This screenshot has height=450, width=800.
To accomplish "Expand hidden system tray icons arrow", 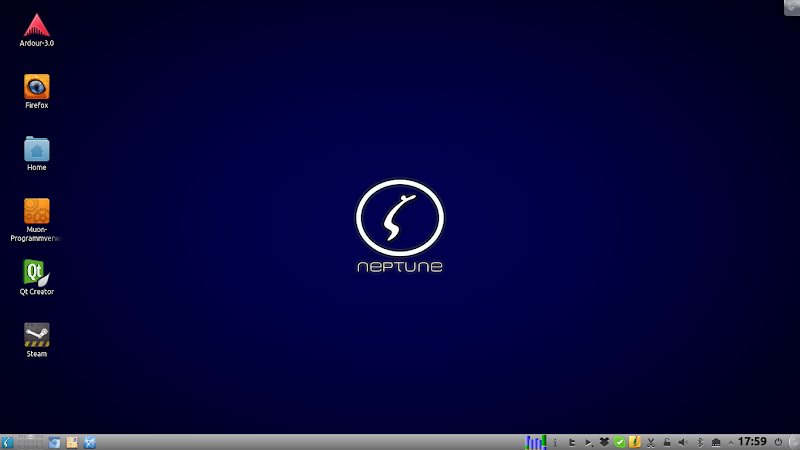I will [x=730, y=441].
